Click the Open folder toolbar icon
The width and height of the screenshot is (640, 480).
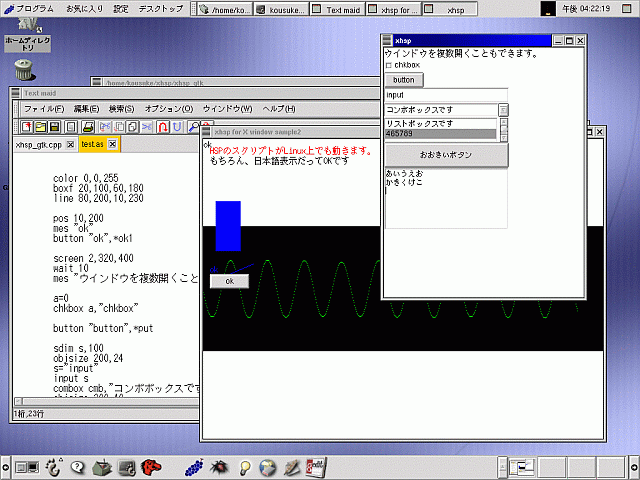(x=41, y=127)
